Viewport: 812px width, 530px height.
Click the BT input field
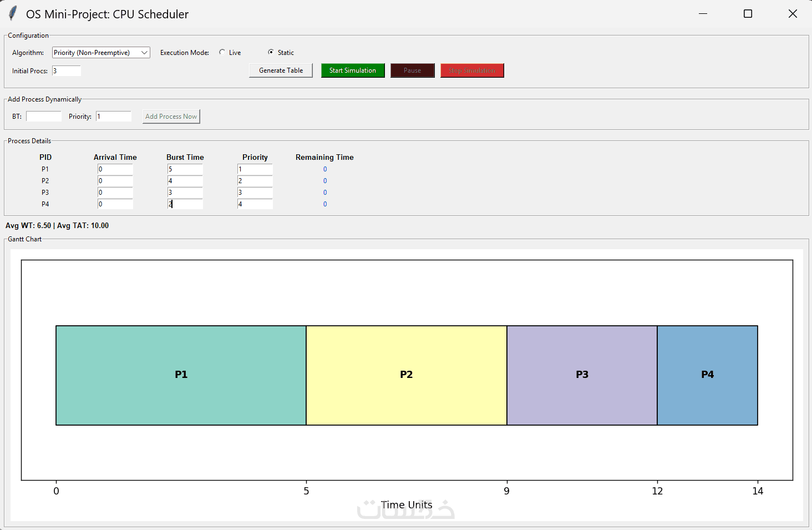click(x=44, y=117)
